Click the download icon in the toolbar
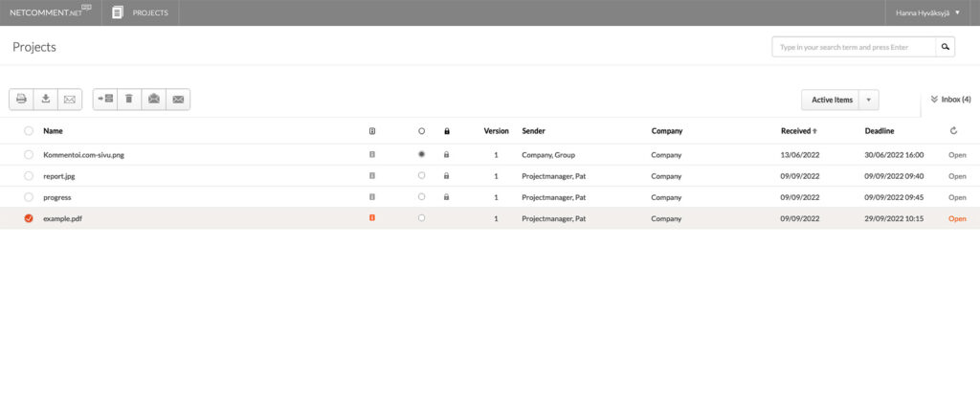Viewport: 980px width, 403px height. pyautogui.click(x=45, y=99)
